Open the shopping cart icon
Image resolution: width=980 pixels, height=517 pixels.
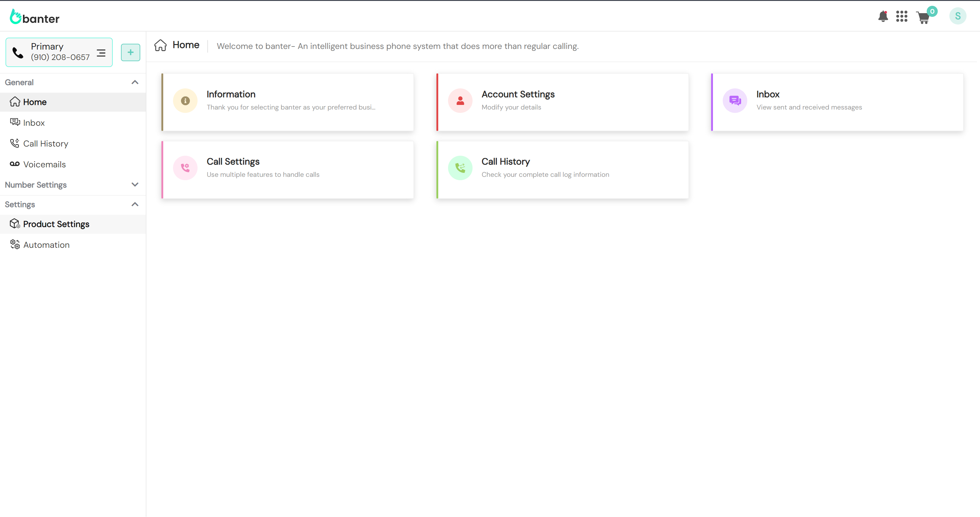point(923,17)
